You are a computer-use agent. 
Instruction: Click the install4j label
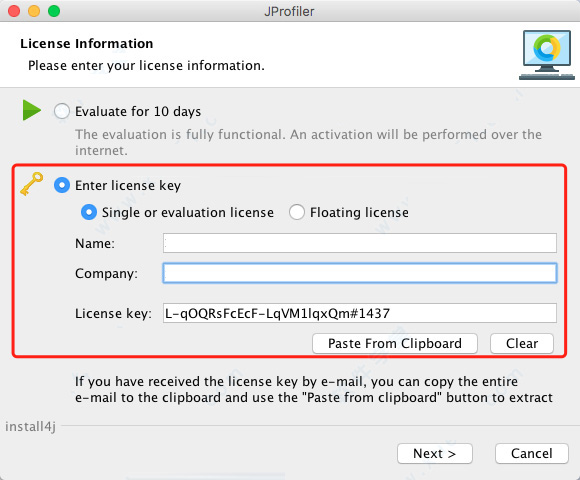coord(30,427)
